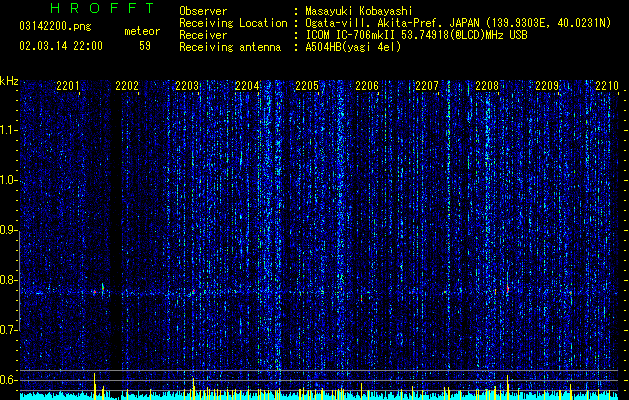The width and height of the screenshot is (629, 400).
Task: Select the ICOM IC-706mkII receiver text
Action: 352,35
